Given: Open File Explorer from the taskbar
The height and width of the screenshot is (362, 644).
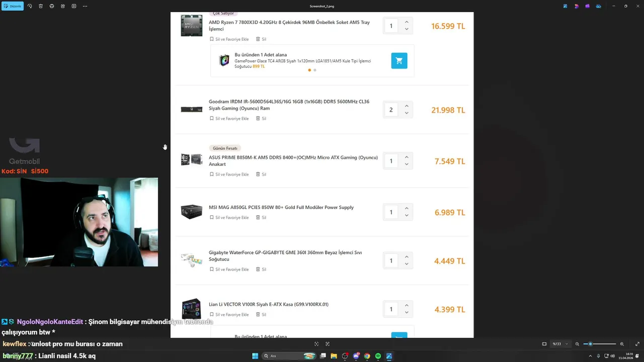Looking at the screenshot, I should click(x=334, y=356).
